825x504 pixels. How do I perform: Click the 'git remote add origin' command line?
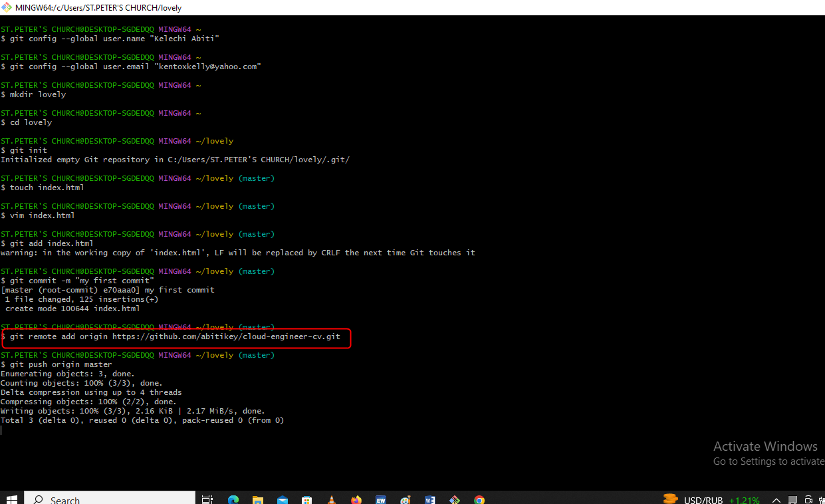coord(170,336)
